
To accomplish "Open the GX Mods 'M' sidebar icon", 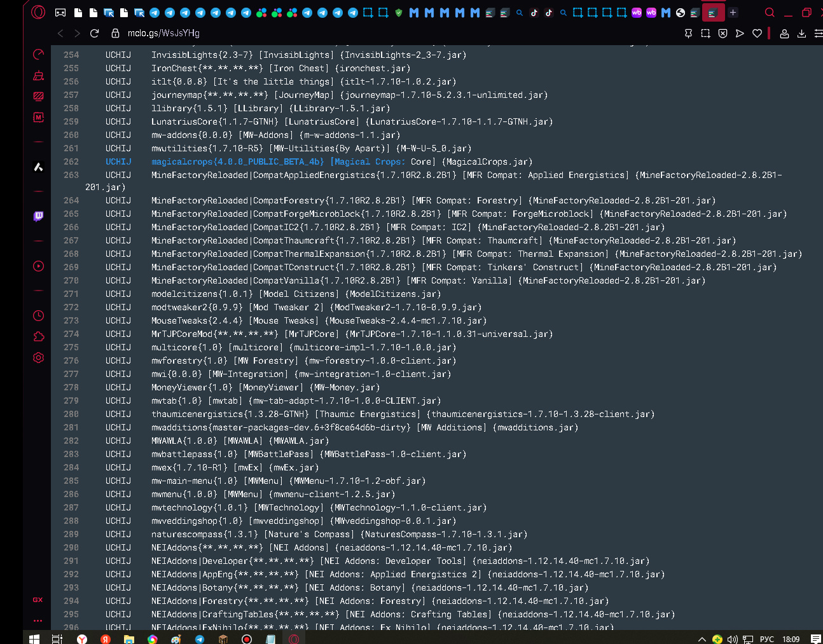I will point(38,117).
